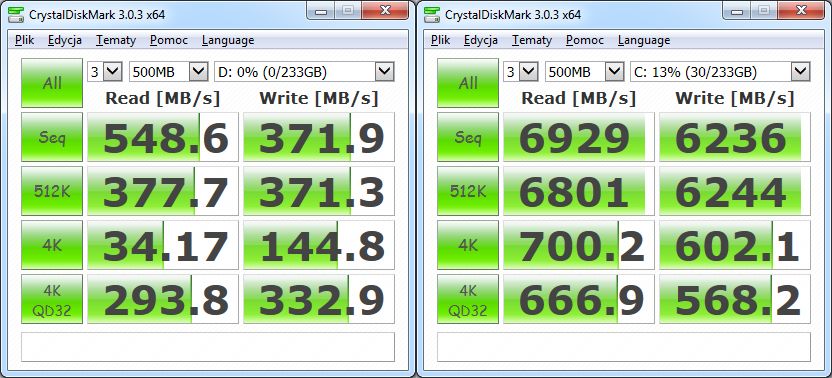Screen dimensions: 832x378
Task: Click the disabled maximize button, left window
Action: tap(348, 10)
